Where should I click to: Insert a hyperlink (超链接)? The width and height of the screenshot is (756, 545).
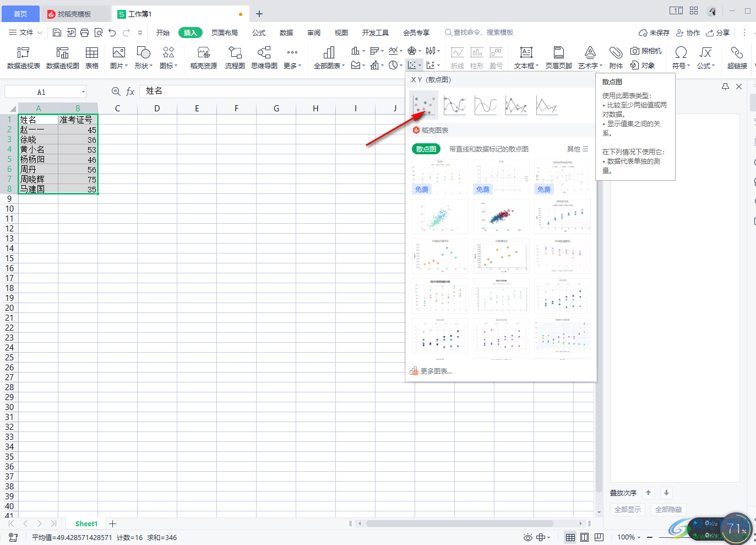click(737, 58)
